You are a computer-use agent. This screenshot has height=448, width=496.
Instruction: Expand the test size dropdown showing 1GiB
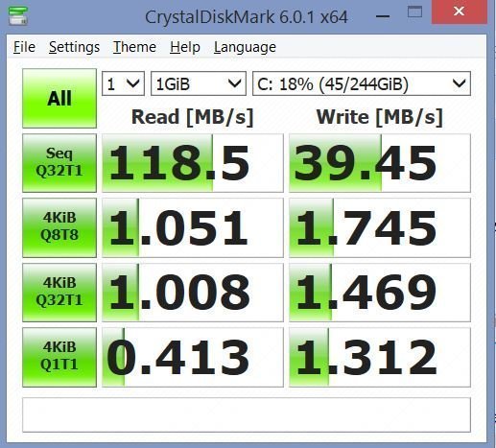point(199,83)
